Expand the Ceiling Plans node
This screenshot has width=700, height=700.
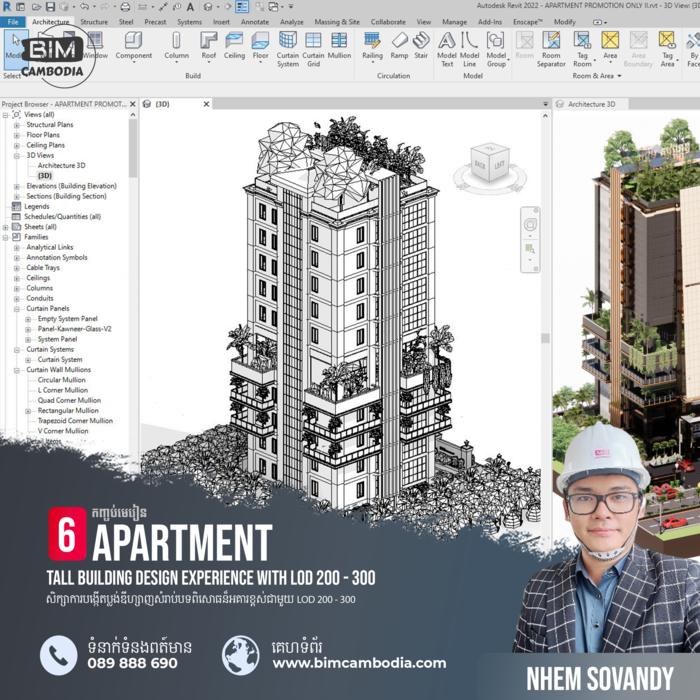click(17, 146)
